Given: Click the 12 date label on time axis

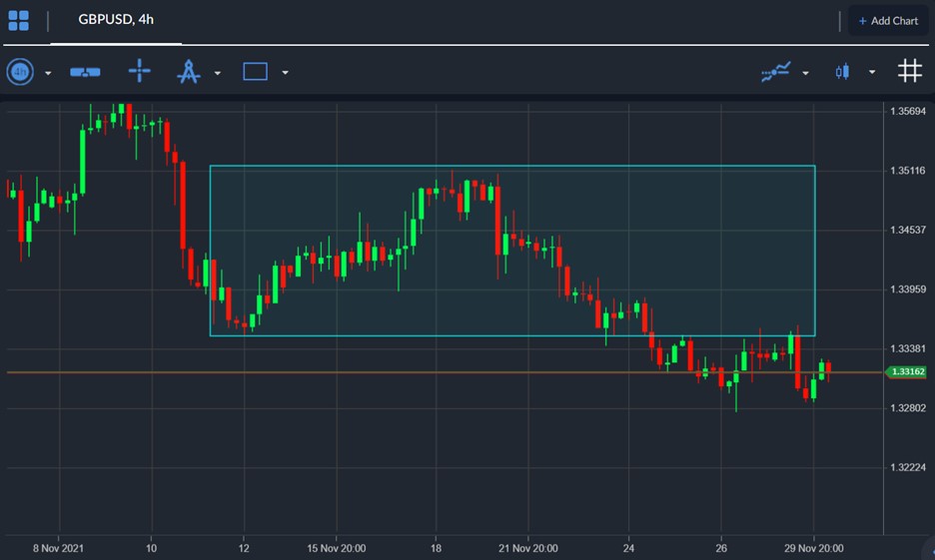Looking at the screenshot, I should [244, 548].
